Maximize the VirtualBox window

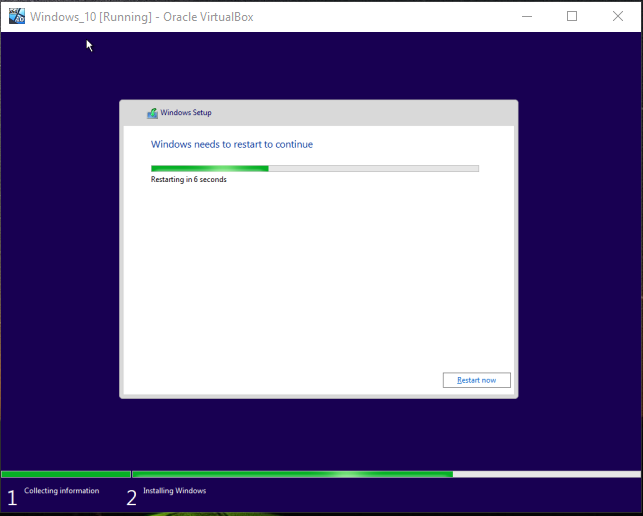click(572, 16)
